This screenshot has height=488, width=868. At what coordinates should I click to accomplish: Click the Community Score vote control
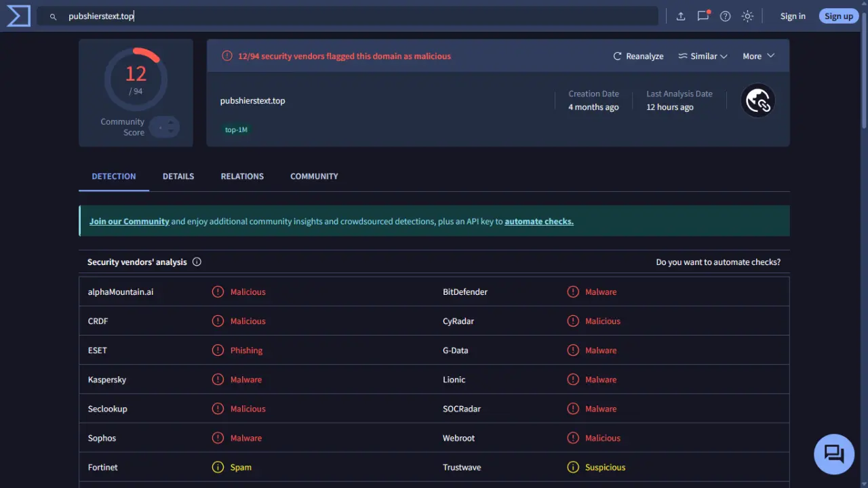click(165, 127)
